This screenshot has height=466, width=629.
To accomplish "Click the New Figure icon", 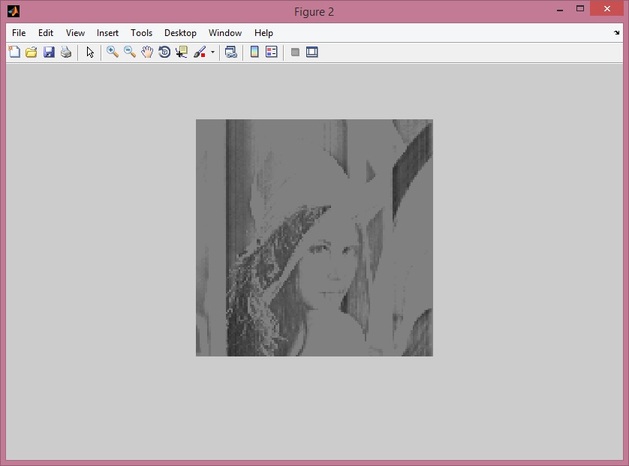I will coord(14,52).
